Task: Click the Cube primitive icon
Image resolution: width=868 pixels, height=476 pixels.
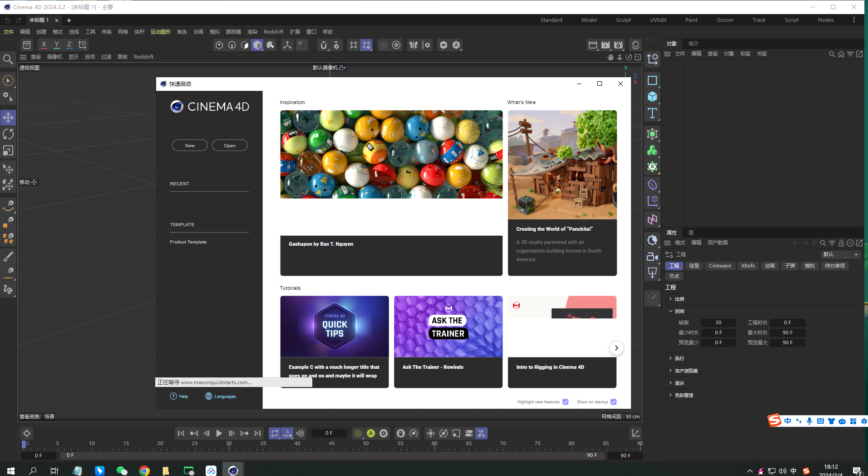Action: tap(652, 97)
